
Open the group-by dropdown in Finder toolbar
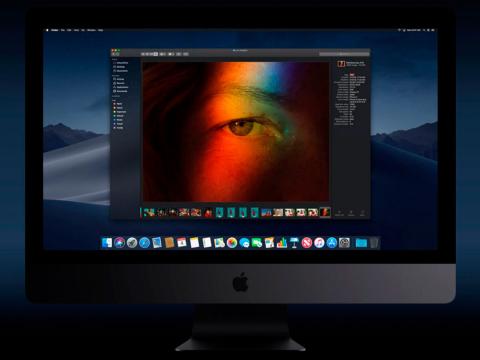pyautogui.click(x=163, y=54)
